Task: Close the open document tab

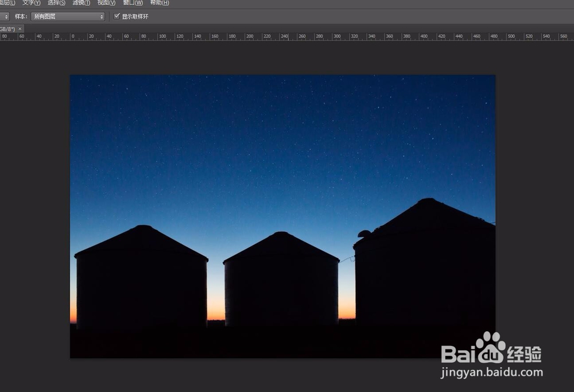Action: click(x=20, y=29)
